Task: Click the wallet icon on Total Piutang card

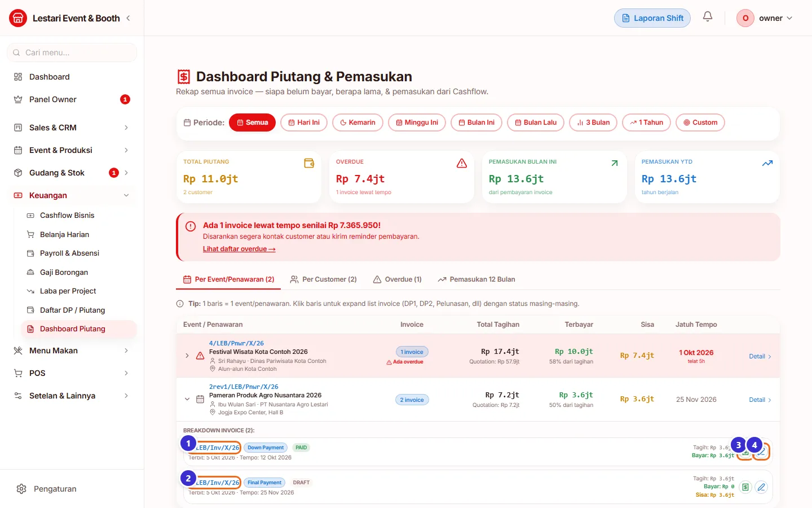Action: (x=309, y=163)
